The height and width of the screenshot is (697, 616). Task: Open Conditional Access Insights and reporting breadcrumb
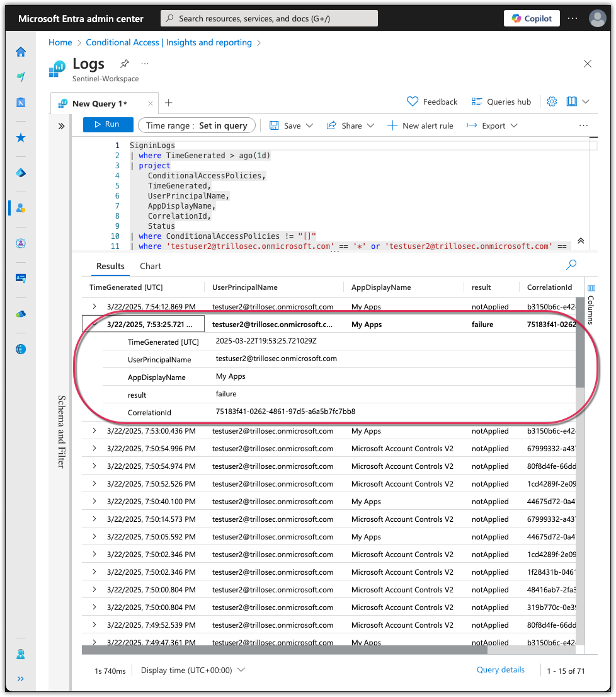(169, 43)
